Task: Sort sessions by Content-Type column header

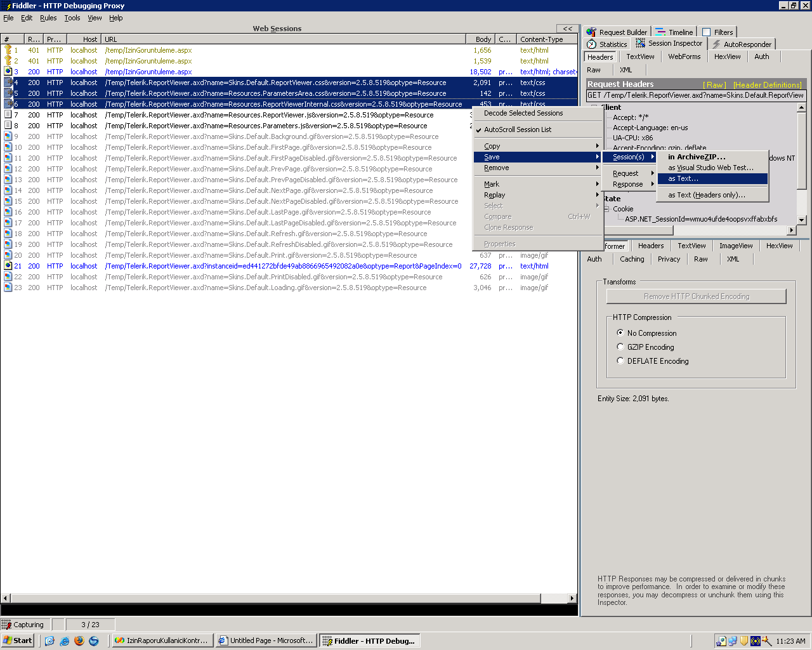Action: pyautogui.click(x=546, y=39)
